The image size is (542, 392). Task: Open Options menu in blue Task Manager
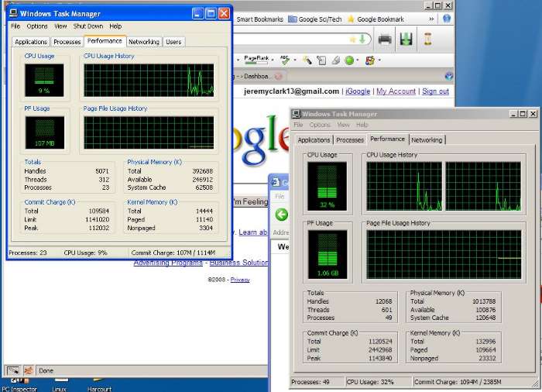pyautogui.click(x=37, y=26)
